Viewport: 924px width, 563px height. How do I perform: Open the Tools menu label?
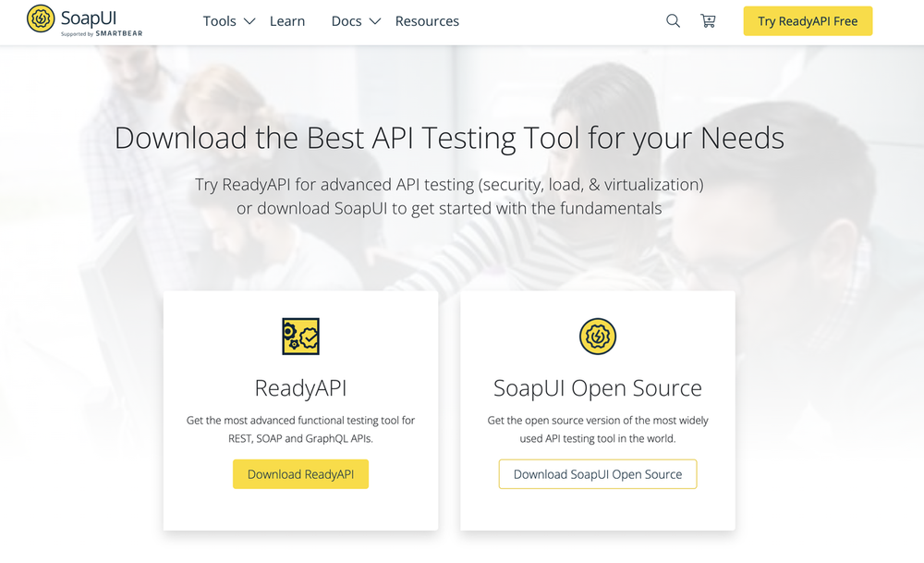pyautogui.click(x=219, y=21)
